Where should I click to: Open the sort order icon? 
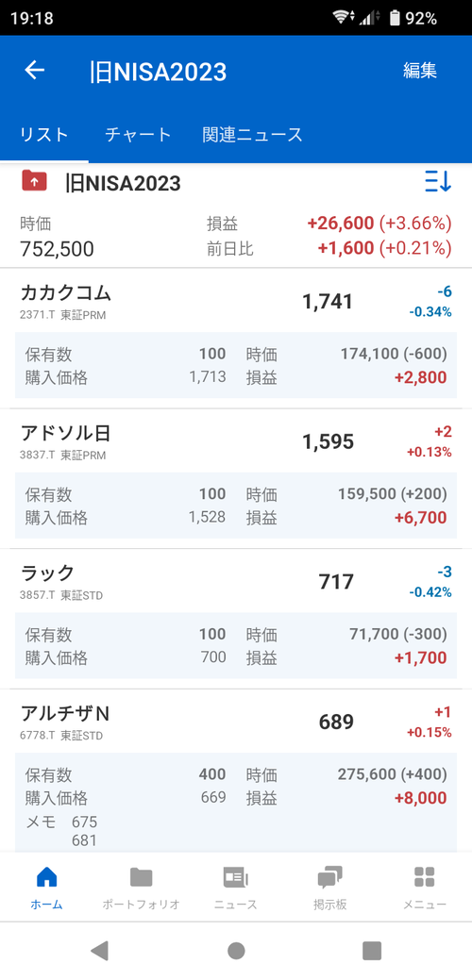(438, 182)
